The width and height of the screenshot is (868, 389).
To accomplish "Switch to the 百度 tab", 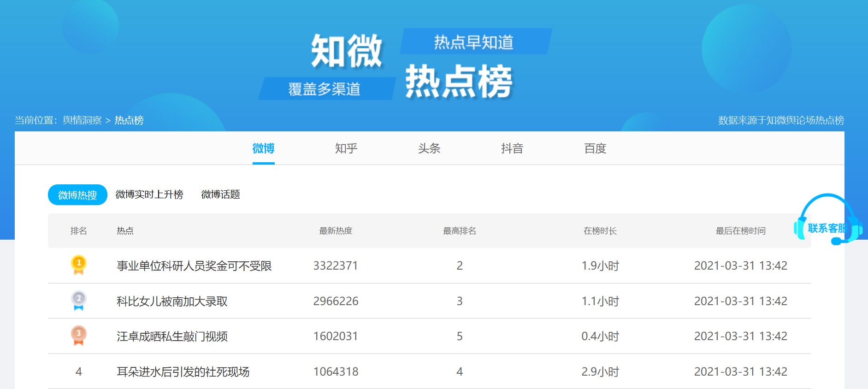I will click(595, 148).
